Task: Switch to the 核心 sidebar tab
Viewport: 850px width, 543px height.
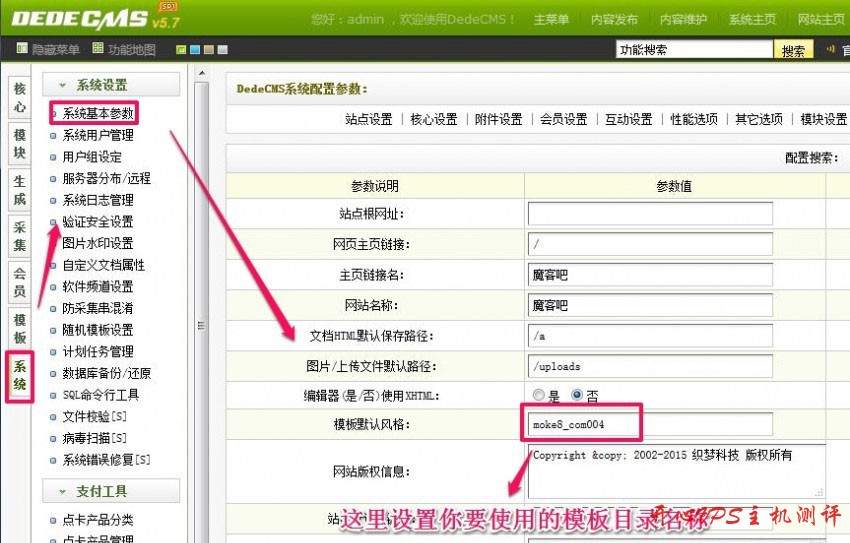Action: coord(20,98)
